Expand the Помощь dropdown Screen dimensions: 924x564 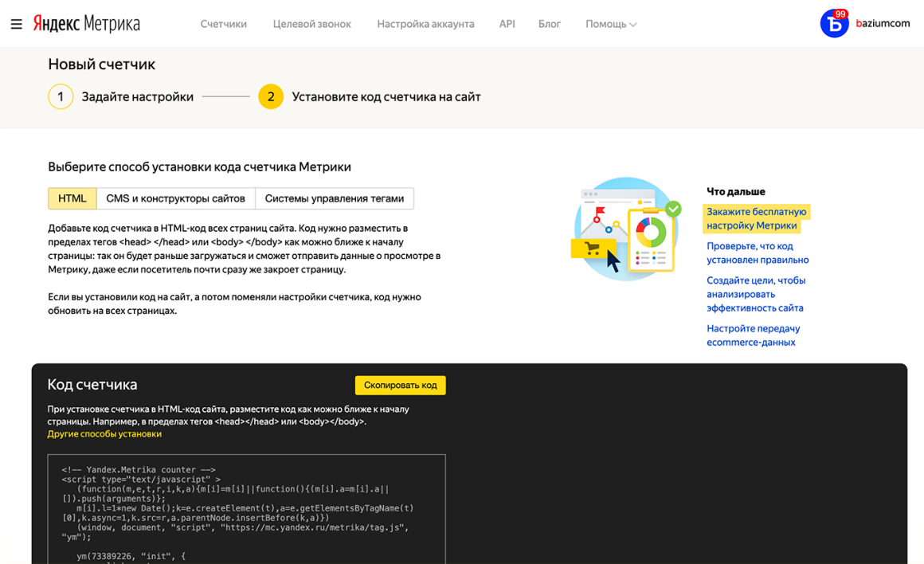tap(611, 24)
